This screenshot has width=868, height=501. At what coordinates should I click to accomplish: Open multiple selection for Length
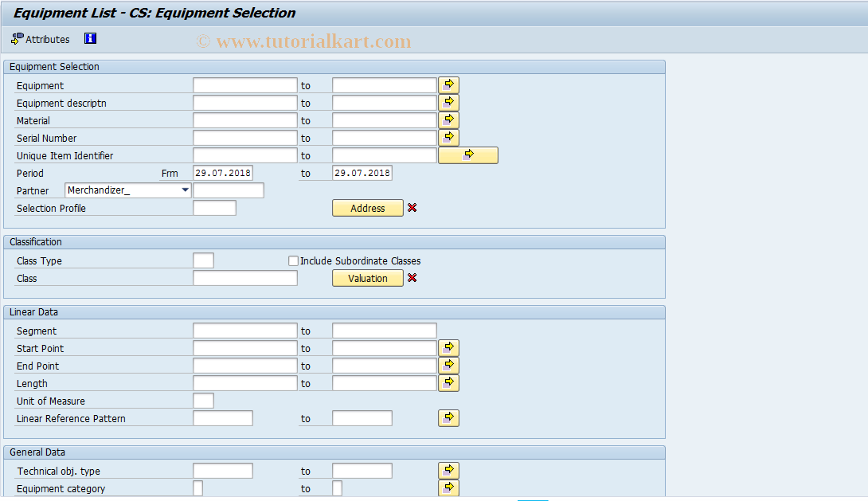[x=448, y=383]
